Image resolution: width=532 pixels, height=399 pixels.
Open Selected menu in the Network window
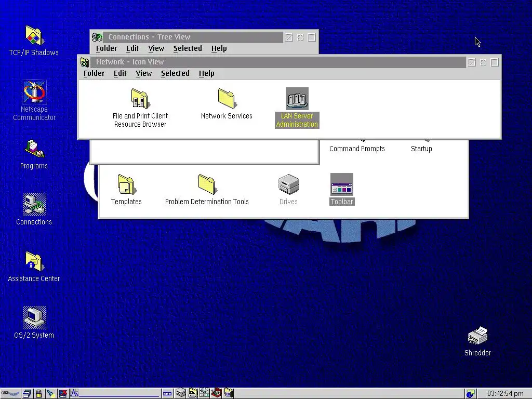(175, 73)
